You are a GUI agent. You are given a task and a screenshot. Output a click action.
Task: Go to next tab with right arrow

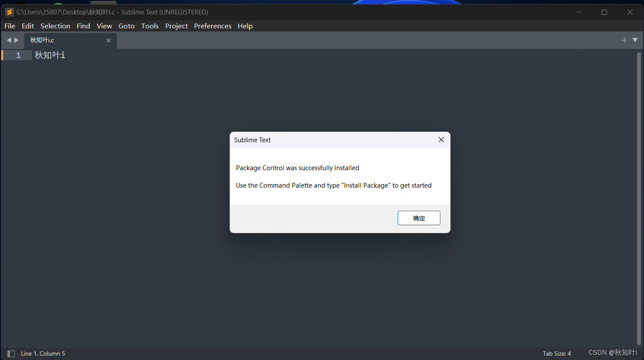pos(17,40)
